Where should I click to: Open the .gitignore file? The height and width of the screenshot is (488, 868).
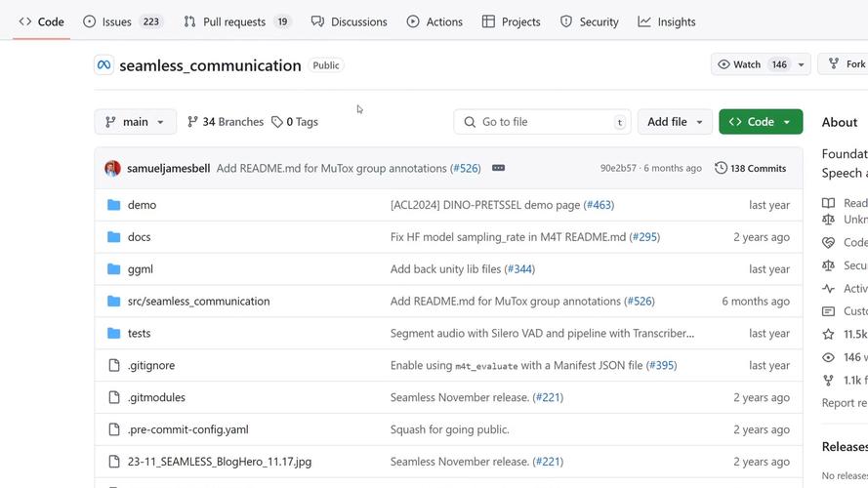(x=151, y=365)
